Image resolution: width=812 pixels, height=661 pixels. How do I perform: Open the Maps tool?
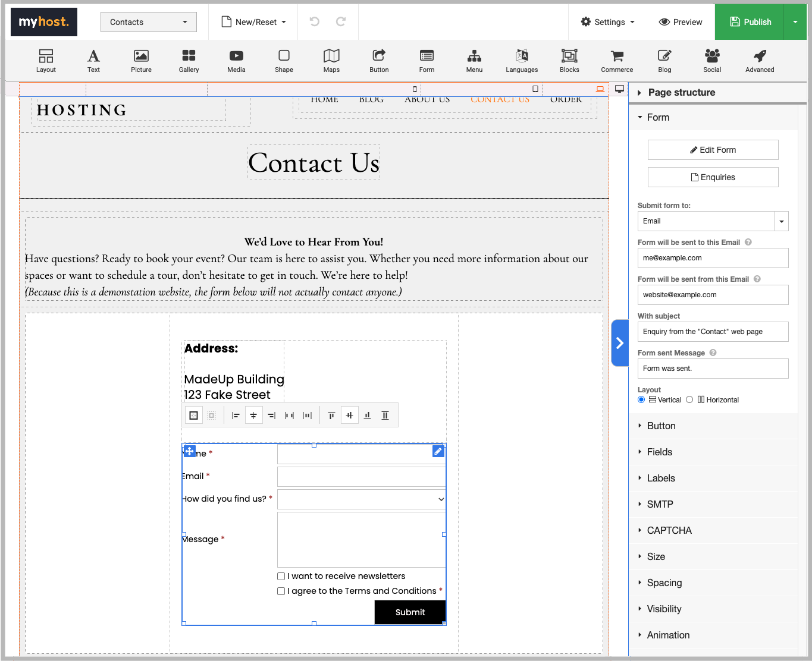331,56
